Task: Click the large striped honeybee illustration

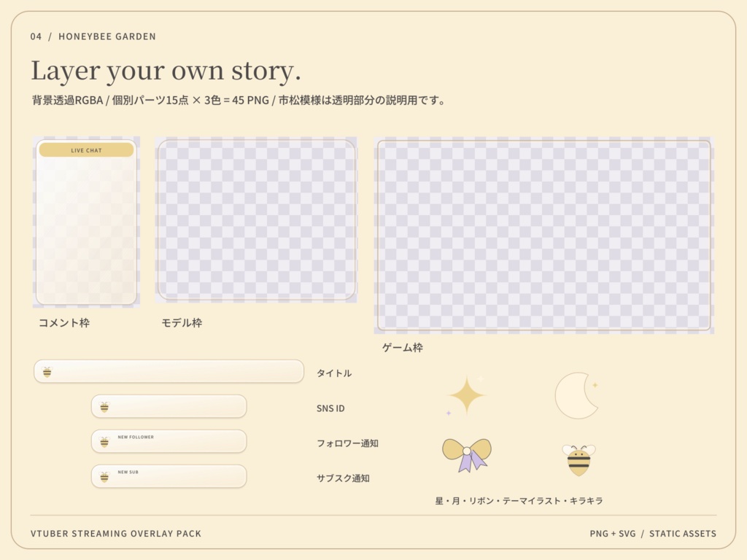Action: [x=578, y=460]
